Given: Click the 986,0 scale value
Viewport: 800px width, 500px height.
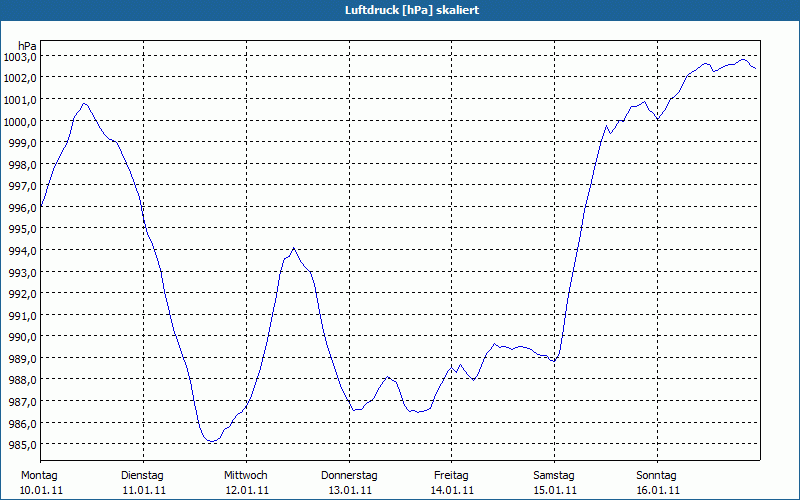Looking at the screenshot, I should [x=22, y=423].
